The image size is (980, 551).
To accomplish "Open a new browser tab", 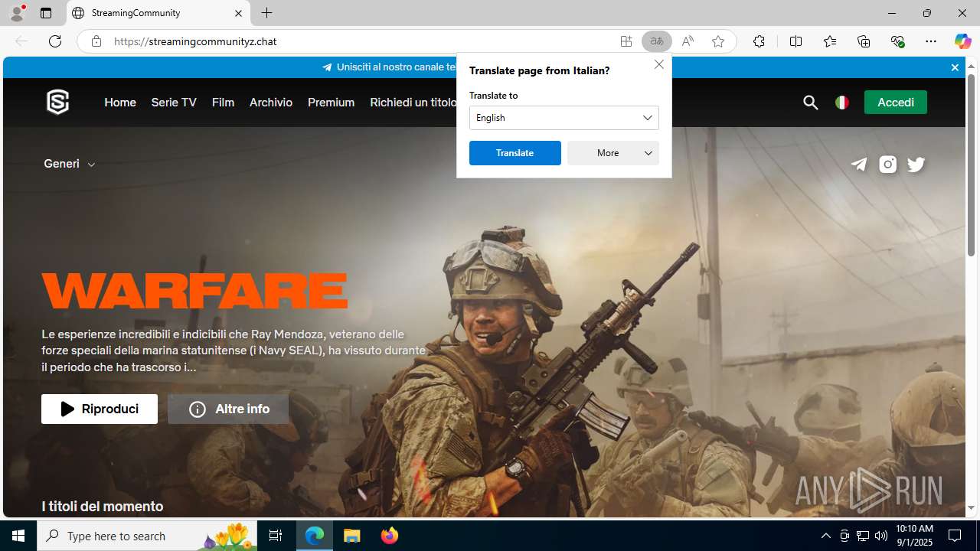I will (x=266, y=13).
